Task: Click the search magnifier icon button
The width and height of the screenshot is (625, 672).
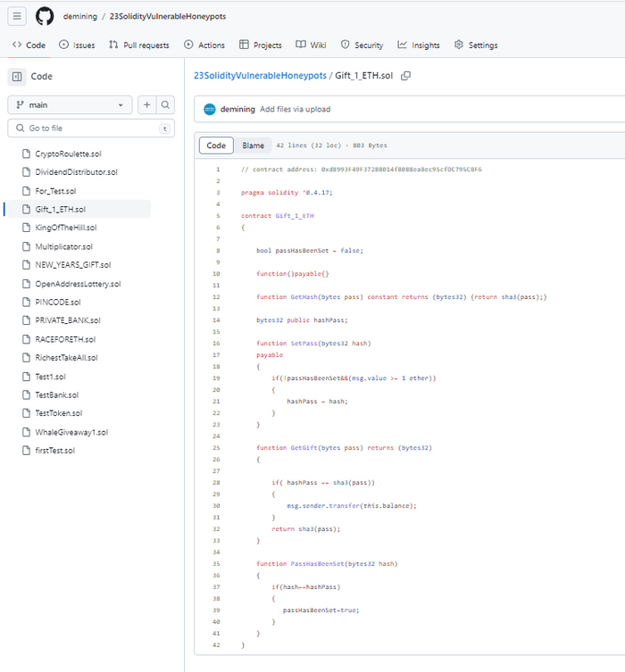Action: pyautogui.click(x=165, y=105)
